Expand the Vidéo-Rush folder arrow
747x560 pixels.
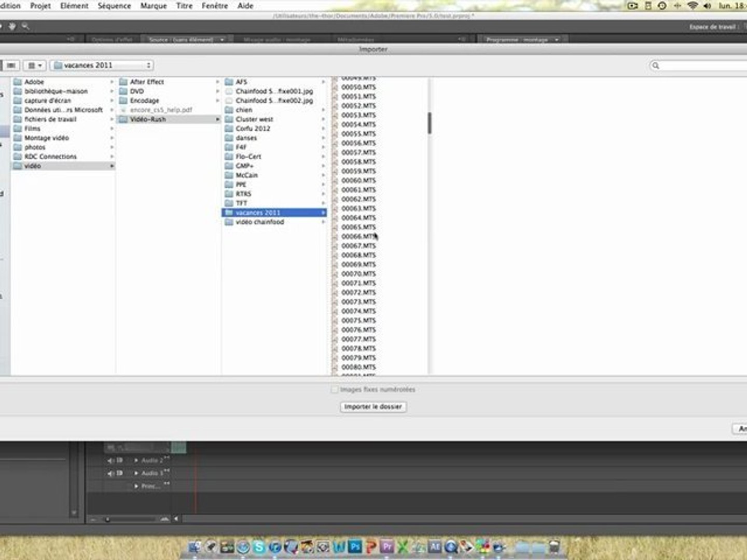[217, 119]
